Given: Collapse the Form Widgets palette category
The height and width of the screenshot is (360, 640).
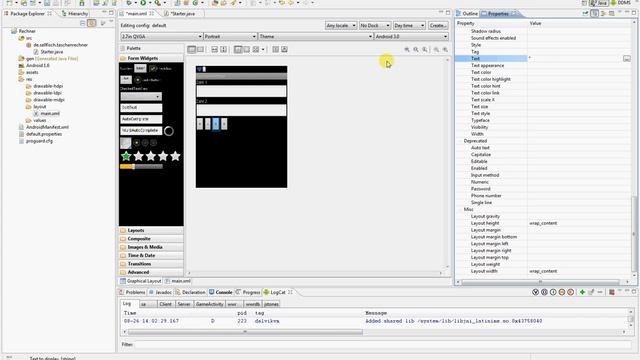Looking at the screenshot, I should pos(151,58).
